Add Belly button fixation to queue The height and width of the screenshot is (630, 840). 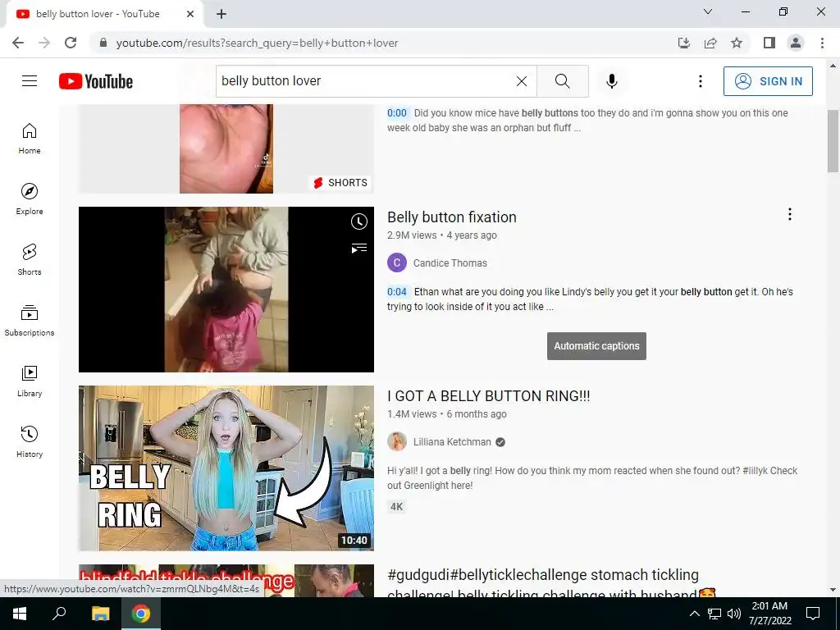coord(359,248)
